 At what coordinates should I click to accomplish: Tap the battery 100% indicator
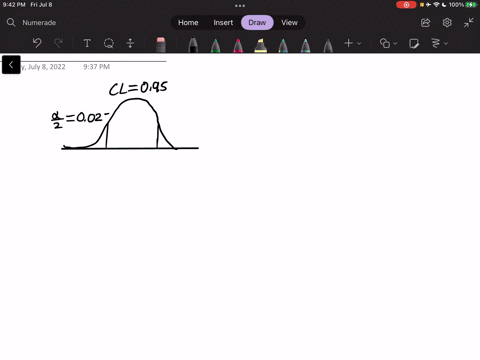(463, 5)
